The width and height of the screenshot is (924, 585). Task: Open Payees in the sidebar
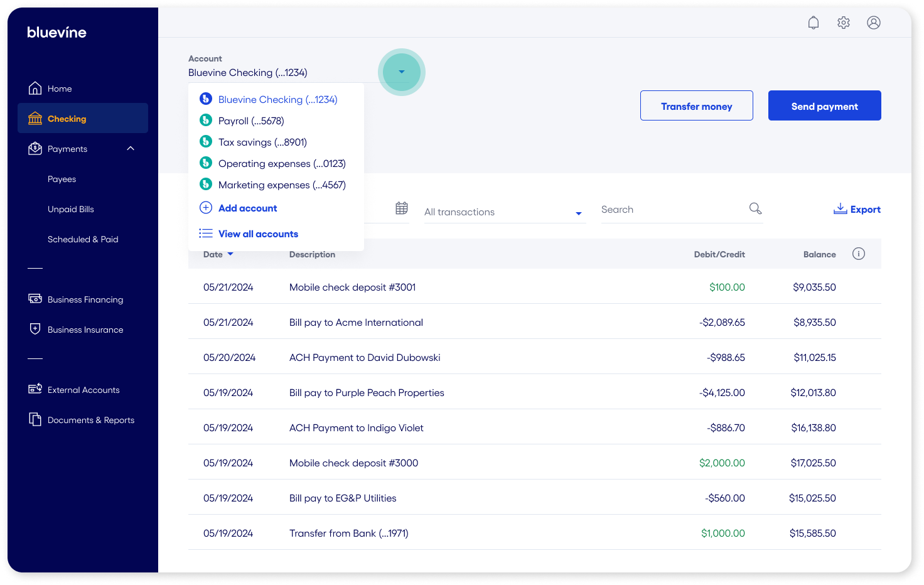click(x=62, y=179)
